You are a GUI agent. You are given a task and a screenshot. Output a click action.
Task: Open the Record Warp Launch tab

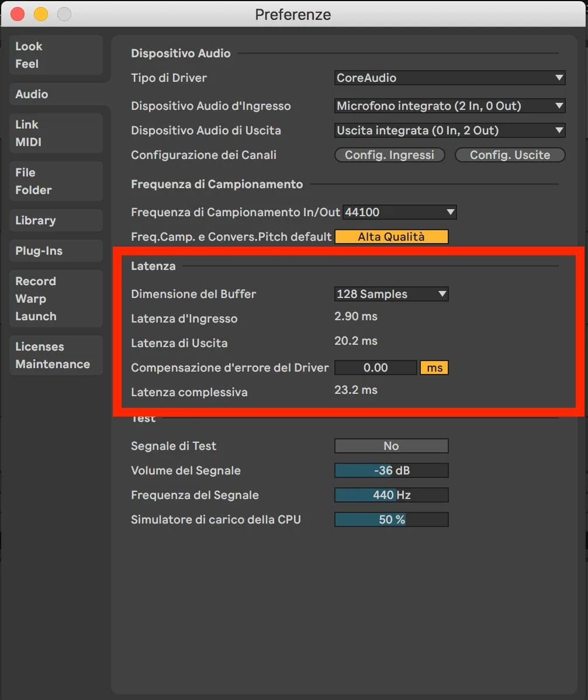[56, 299]
